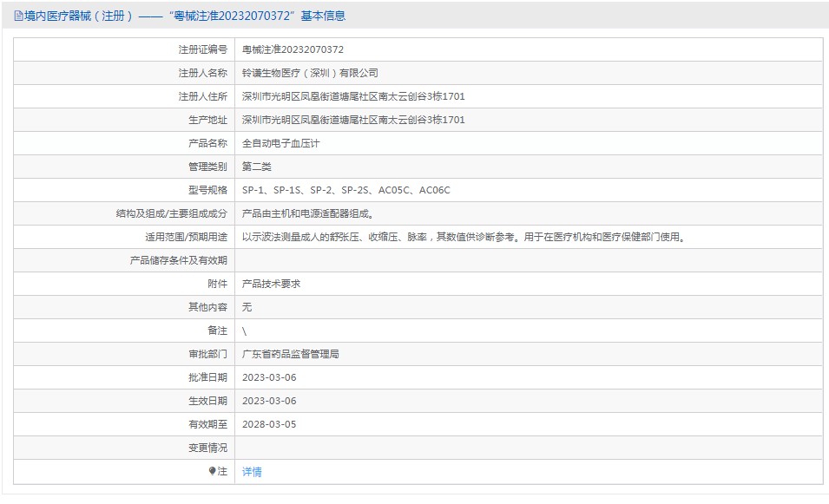Click the 批准日期 value 2023-03-06
Image resolution: width=829 pixels, height=504 pixels.
pyautogui.click(x=269, y=377)
